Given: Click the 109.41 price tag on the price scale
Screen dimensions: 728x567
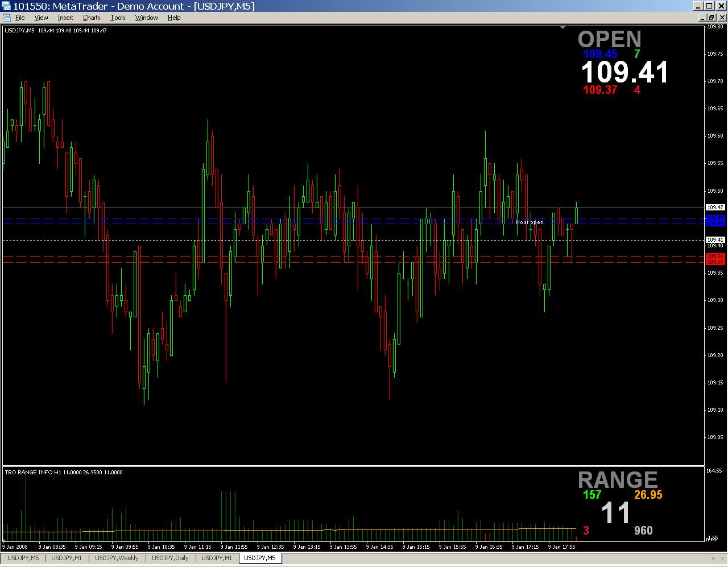Looking at the screenshot, I should pos(715,240).
